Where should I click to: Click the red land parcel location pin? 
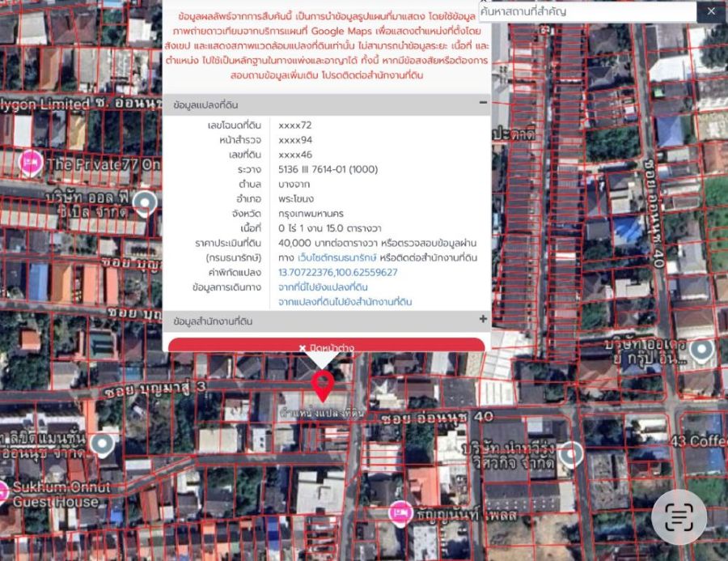click(324, 385)
